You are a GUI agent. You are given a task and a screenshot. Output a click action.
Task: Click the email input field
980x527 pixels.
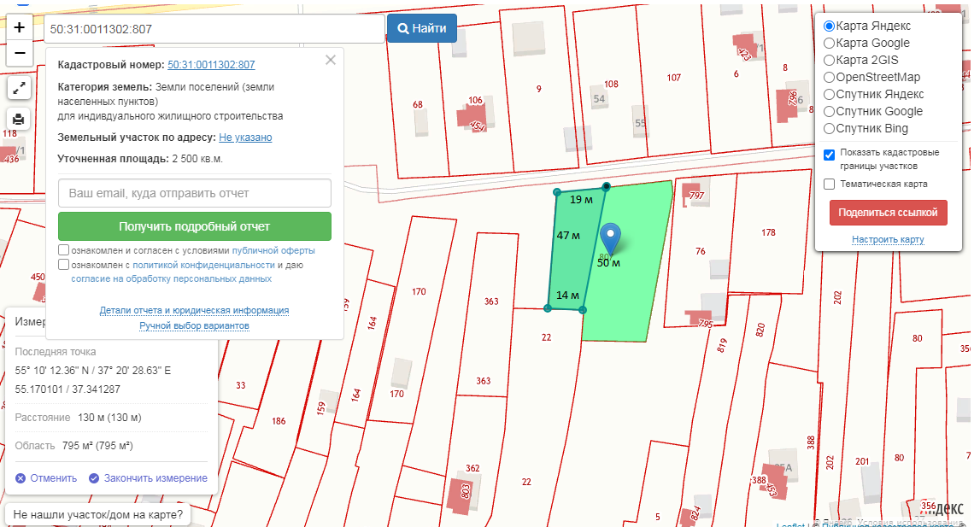tap(194, 193)
